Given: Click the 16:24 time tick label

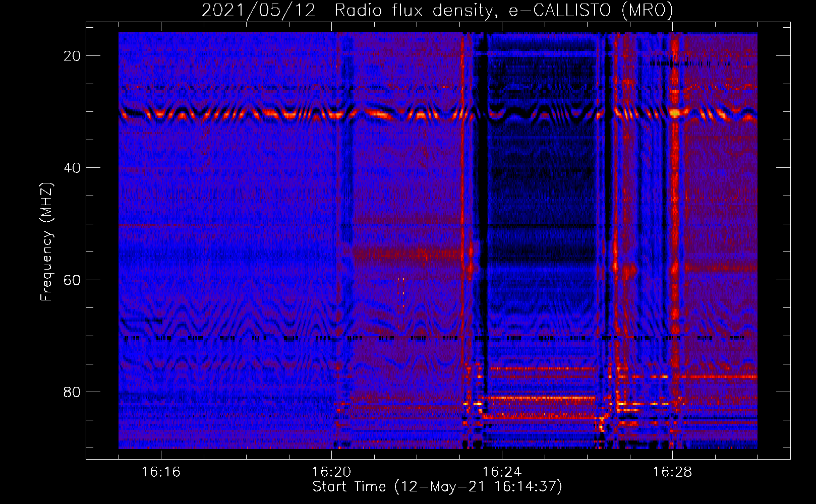Looking at the screenshot, I should point(502,472).
